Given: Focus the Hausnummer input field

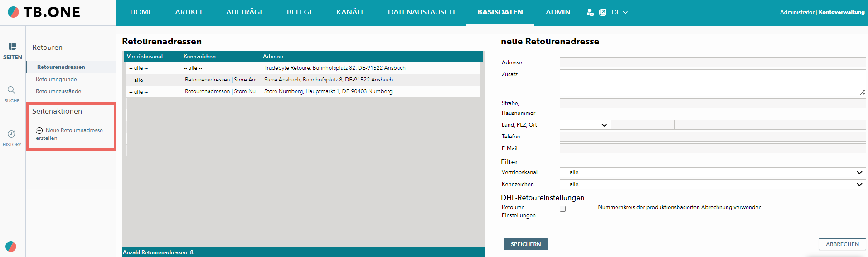Looking at the screenshot, I should pyautogui.click(x=840, y=103).
